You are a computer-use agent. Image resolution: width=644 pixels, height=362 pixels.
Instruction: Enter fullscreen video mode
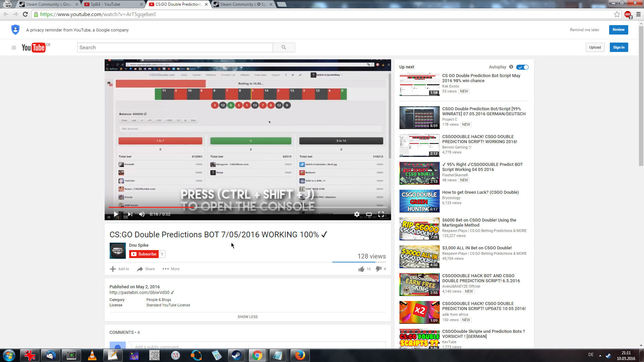381,214
